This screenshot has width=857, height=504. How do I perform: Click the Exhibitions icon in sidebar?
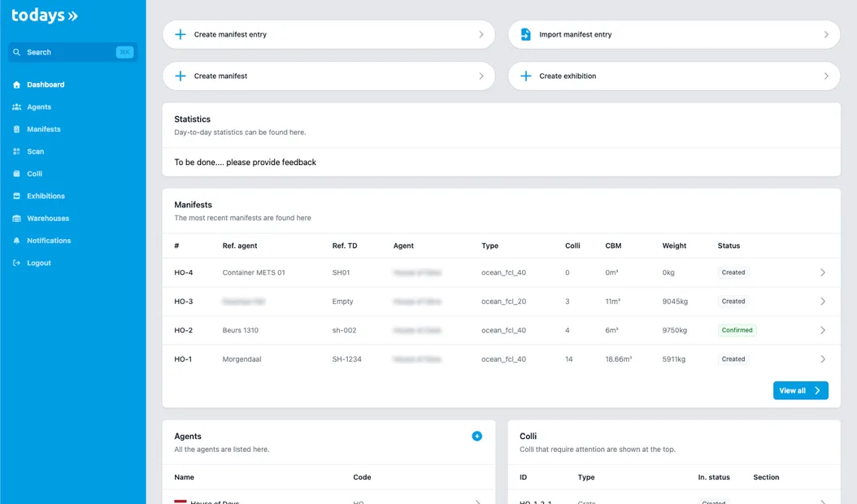[x=16, y=196]
